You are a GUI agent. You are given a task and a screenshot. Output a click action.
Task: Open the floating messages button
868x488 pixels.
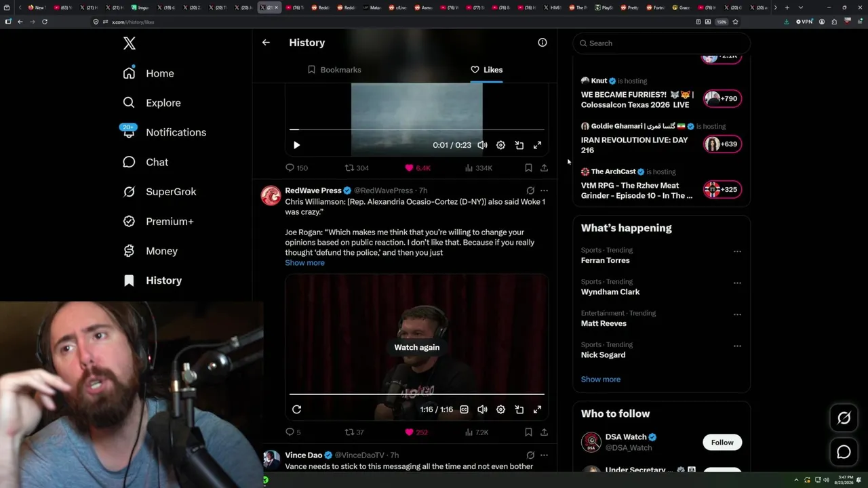tap(844, 451)
